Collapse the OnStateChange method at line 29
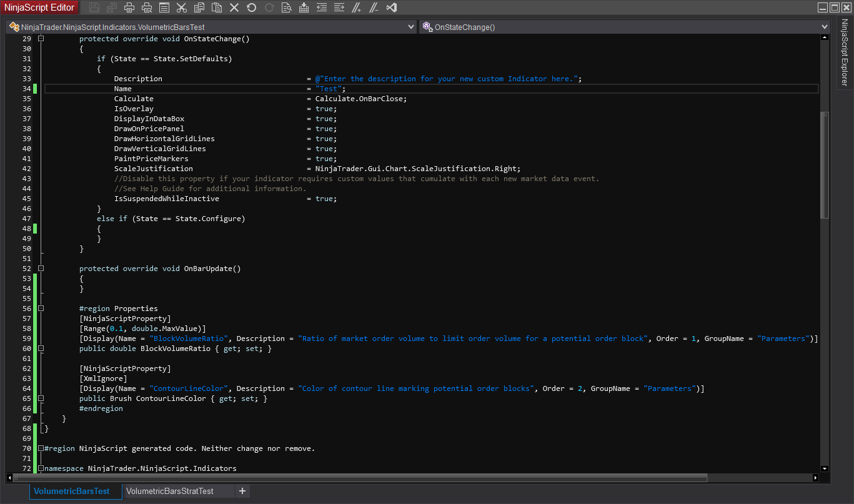Viewport: 854px width, 504px height. tap(41, 39)
